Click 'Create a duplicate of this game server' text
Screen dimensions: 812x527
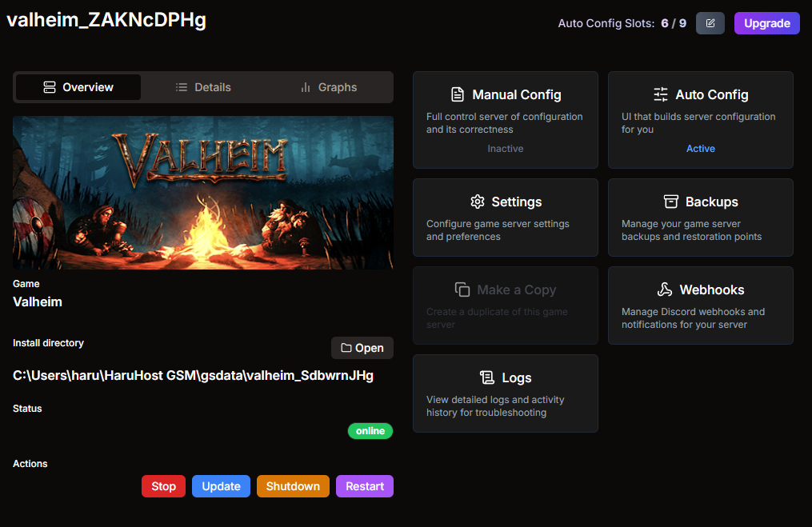click(x=497, y=318)
